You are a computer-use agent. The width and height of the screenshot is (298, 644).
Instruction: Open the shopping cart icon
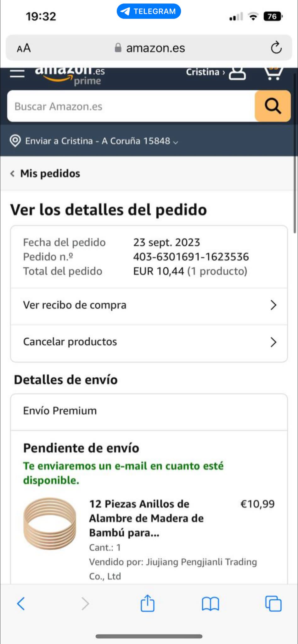(273, 74)
